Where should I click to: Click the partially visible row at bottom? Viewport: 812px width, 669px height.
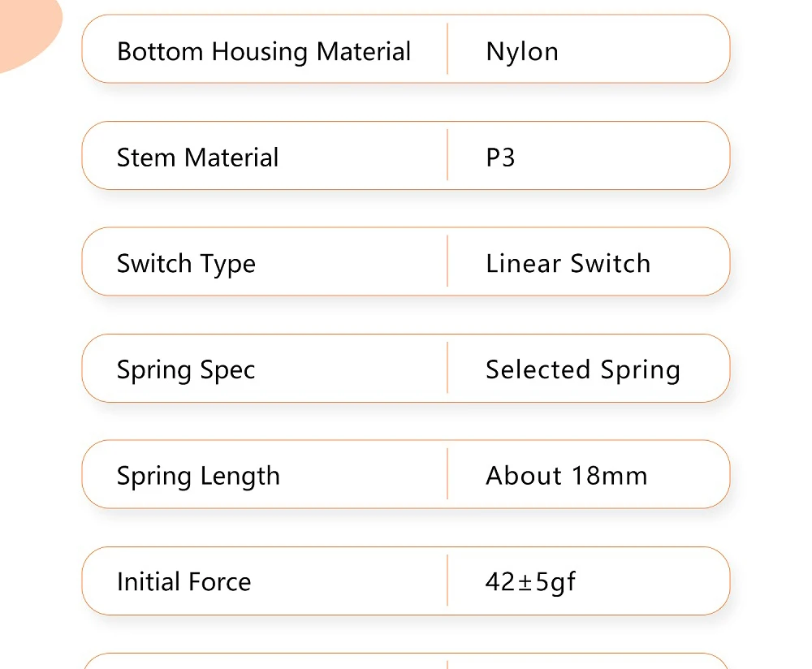(406, 661)
